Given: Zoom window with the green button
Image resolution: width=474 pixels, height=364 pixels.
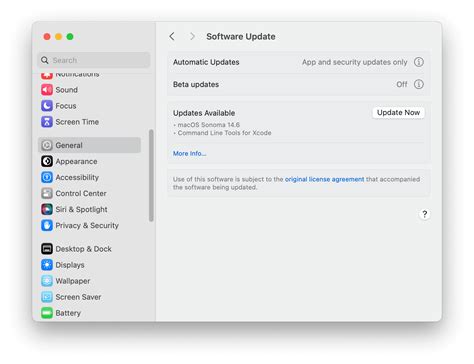Looking at the screenshot, I should (x=70, y=37).
